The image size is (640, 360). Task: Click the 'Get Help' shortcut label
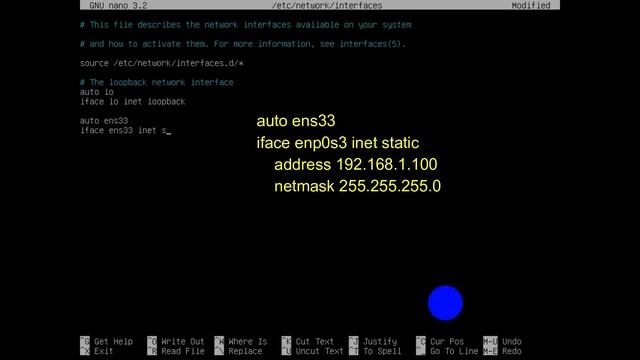click(113, 341)
